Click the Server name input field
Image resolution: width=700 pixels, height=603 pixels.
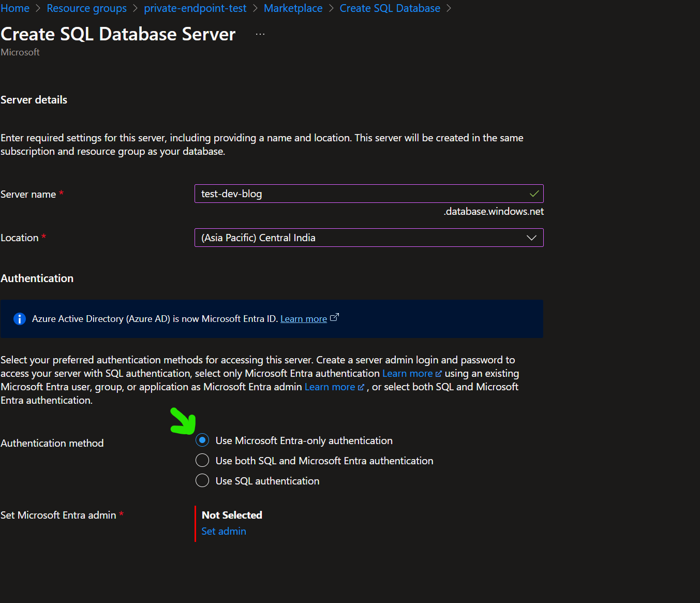click(x=369, y=194)
